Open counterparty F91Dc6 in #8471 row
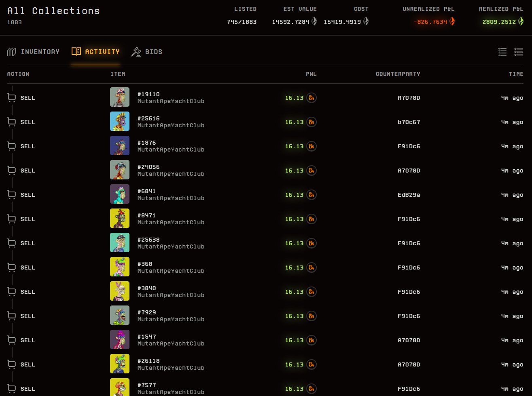Viewport: 532px width, 396px height. pos(409,219)
